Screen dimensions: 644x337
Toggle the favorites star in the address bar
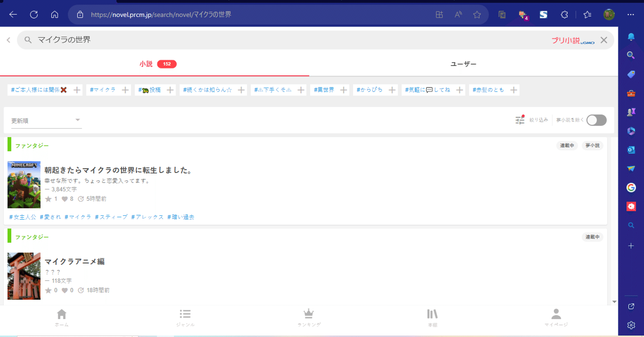click(x=477, y=14)
